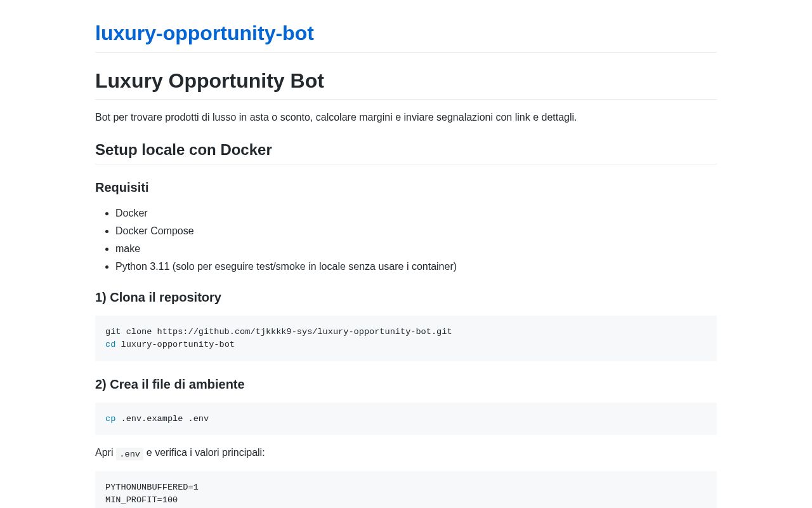Open the luxury-opportunity-bot title link
812x508 pixels.
204,33
